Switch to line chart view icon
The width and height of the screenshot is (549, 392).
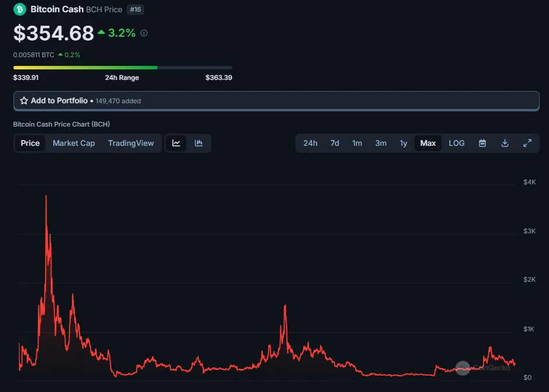pos(176,143)
